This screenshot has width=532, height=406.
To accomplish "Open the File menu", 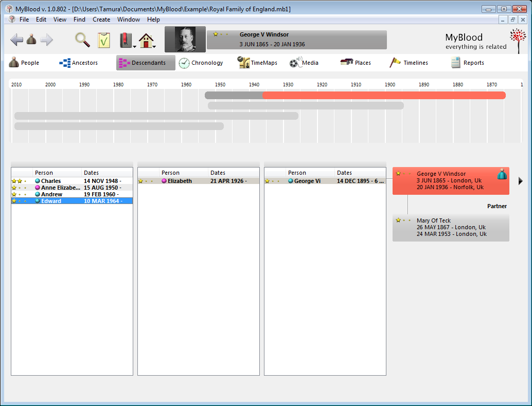I will (24, 20).
